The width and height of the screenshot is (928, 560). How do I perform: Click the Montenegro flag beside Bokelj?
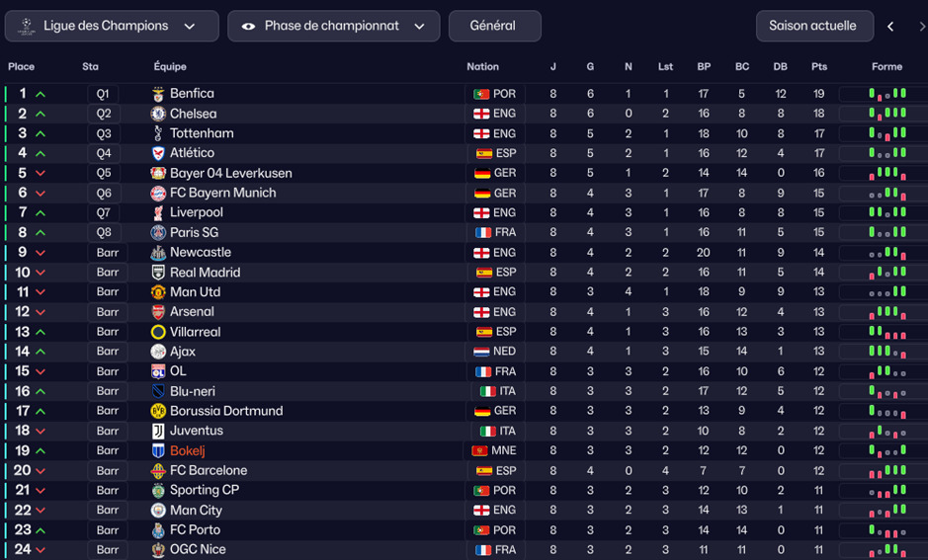pyautogui.click(x=480, y=451)
